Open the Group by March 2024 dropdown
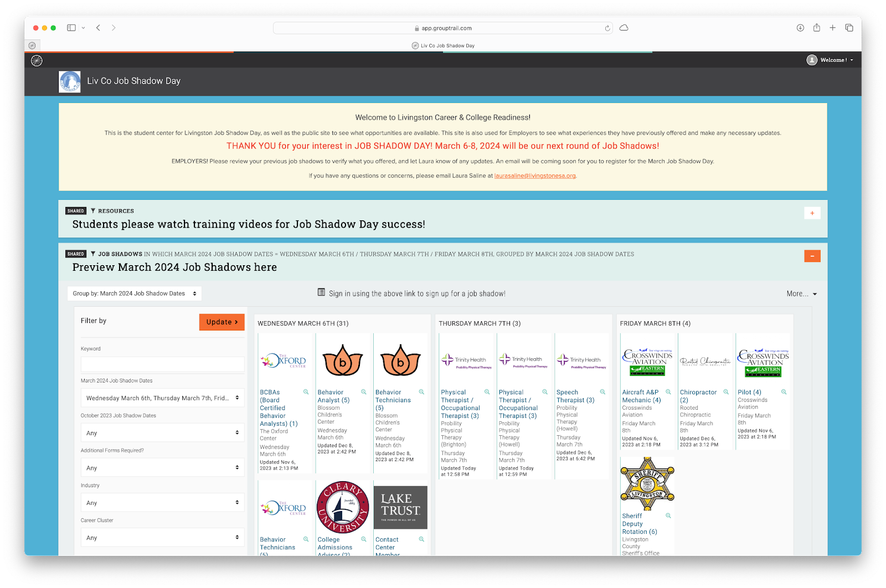 coord(135,293)
